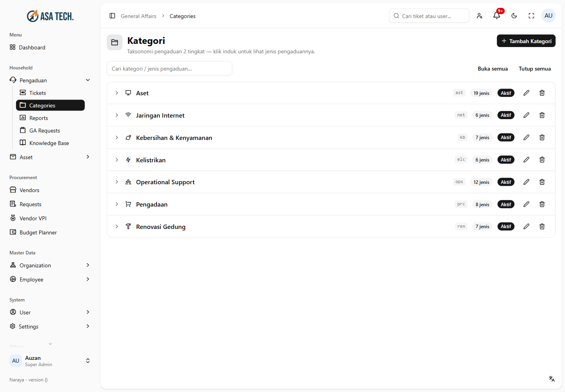Delete the Jaringan Internet category via trash icon
This screenshot has width=565, height=392.
(542, 115)
